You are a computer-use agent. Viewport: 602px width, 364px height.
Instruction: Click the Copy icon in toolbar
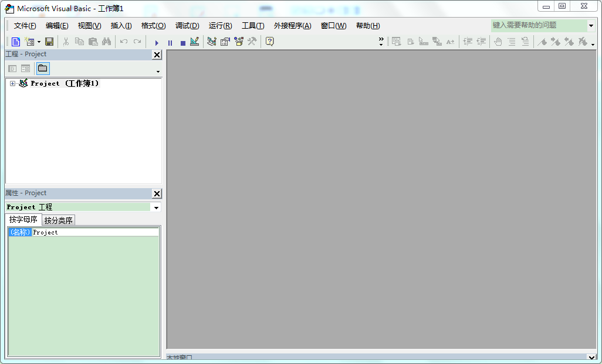[x=79, y=42]
